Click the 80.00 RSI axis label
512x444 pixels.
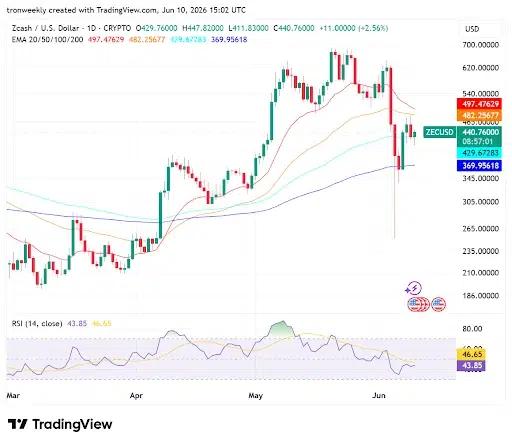(472, 329)
